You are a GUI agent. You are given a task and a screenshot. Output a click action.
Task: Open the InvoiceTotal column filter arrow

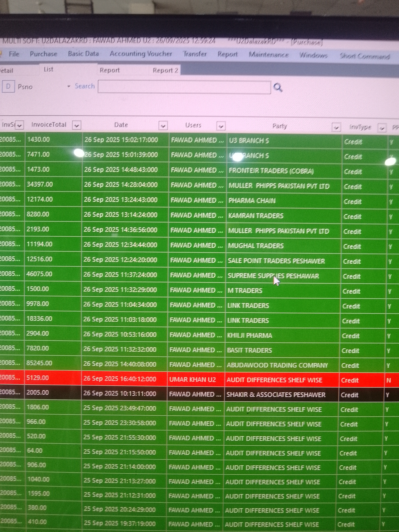pyautogui.click(x=77, y=126)
